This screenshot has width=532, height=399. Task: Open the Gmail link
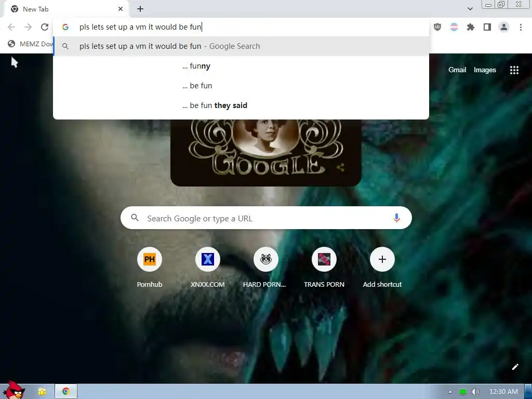(457, 70)
